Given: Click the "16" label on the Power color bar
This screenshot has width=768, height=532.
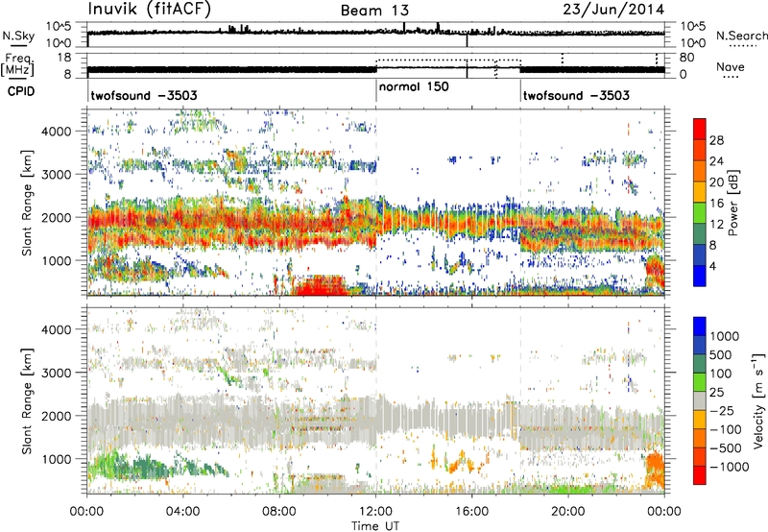Looking at the screenshot, I should [716, 204].
